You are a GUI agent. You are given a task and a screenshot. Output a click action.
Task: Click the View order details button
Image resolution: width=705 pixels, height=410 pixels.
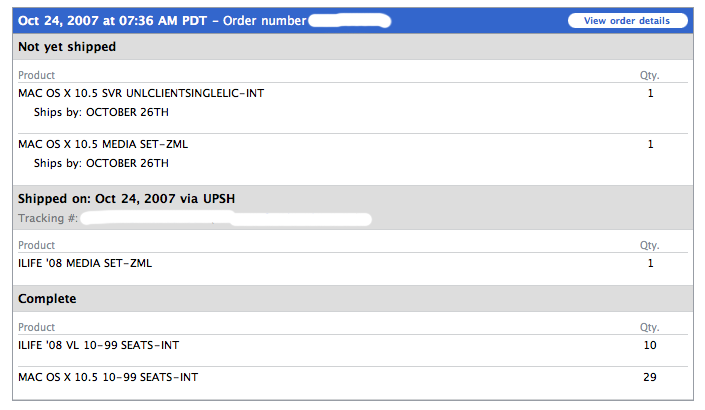[627, 20]
